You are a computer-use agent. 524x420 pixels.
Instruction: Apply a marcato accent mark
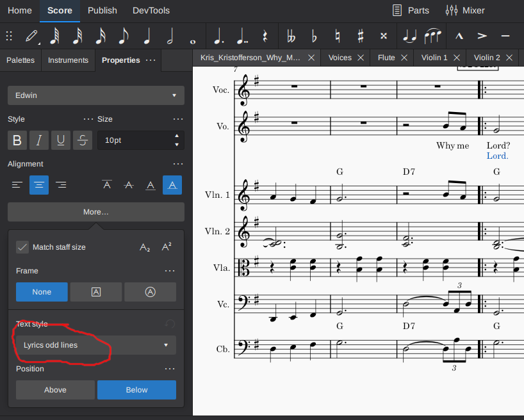pos(459,36)
